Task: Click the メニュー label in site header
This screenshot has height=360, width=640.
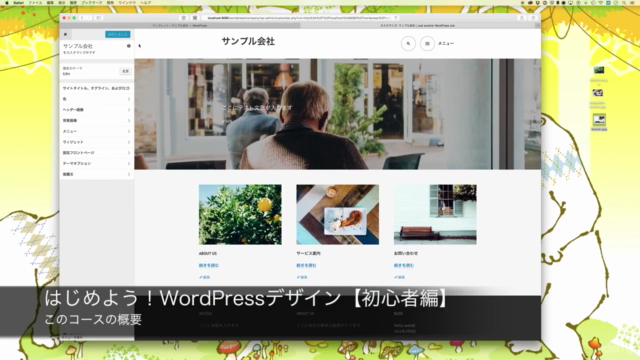Action: coord(446,43)
